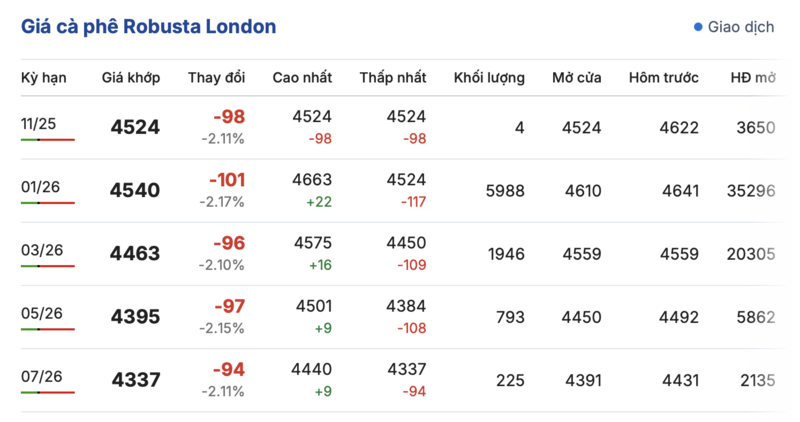The width and height of the screenshot is (800, 422).
Task: Sort by the Giá khớp column header
Action: tap(130, 78)
